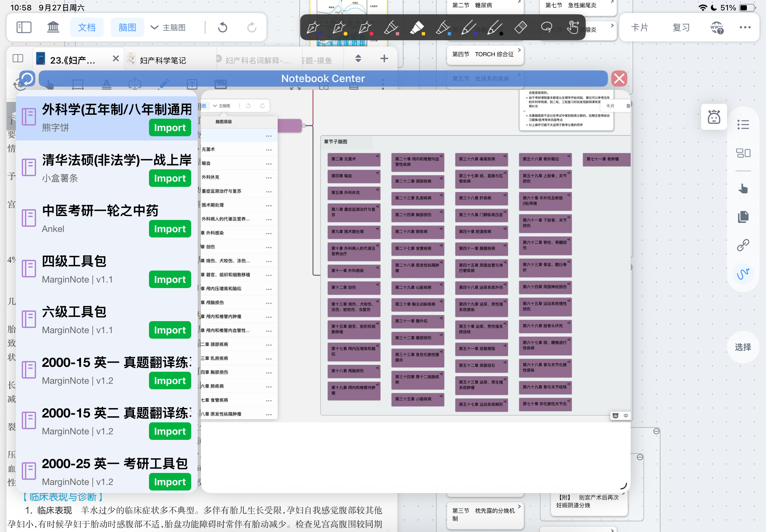Switch to 妇产科学笔记 tab
This screenshot has height=532, width=766.
click(163, 60)
